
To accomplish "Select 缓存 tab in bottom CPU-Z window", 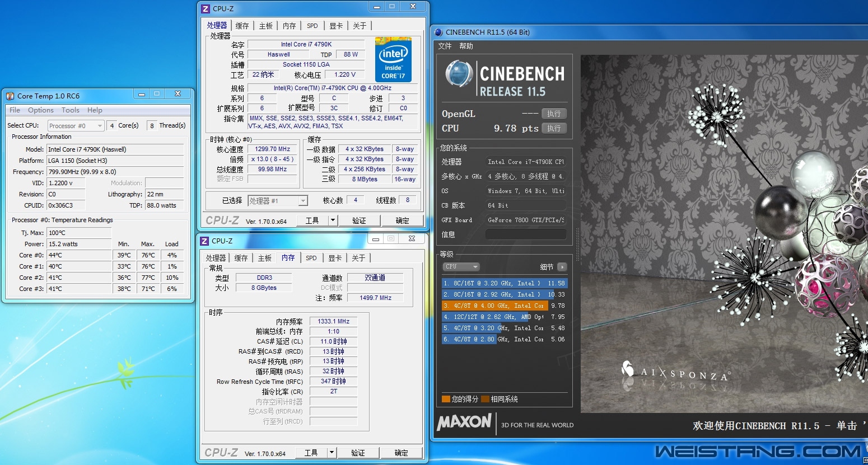I will pos(241,258).
